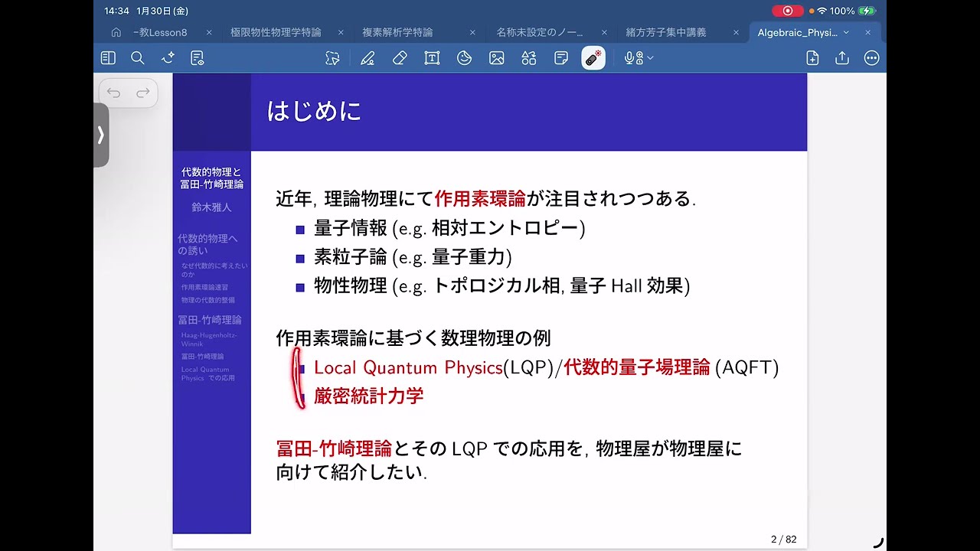Switch to the 複素解析学特論 tab
The width and height of the screenshot is (980, 551).
pos(397,32)
